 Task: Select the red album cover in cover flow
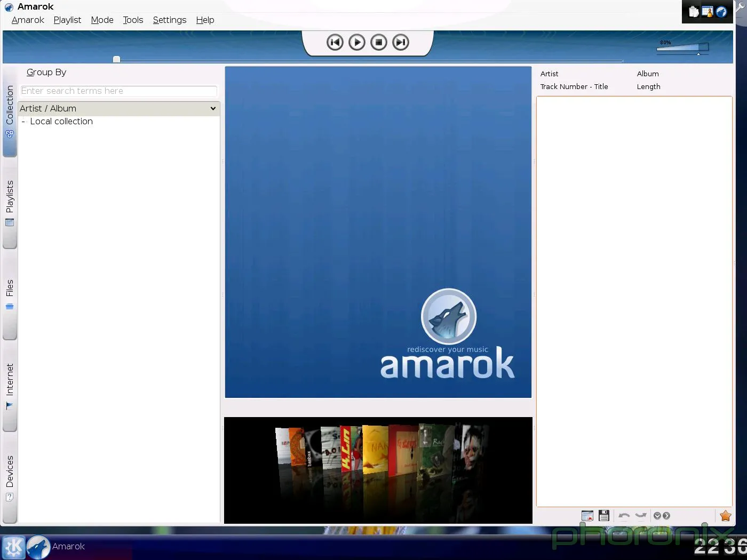pos(403,450)
